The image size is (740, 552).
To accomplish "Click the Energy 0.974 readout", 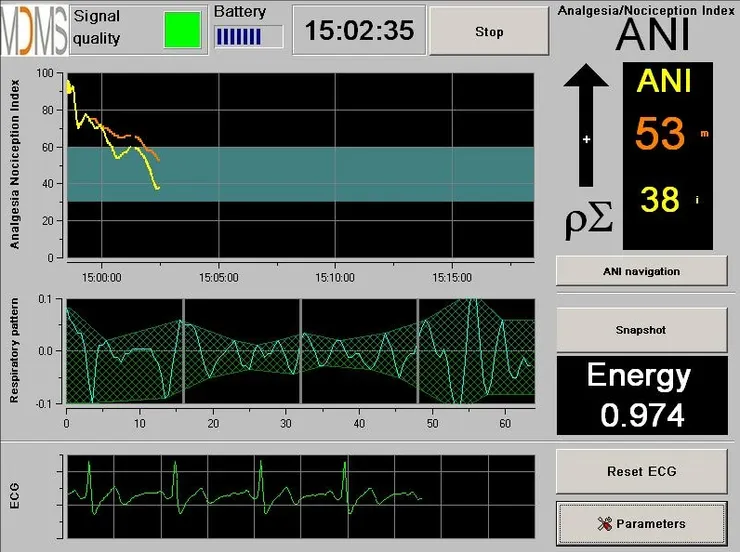I will 642,395.
